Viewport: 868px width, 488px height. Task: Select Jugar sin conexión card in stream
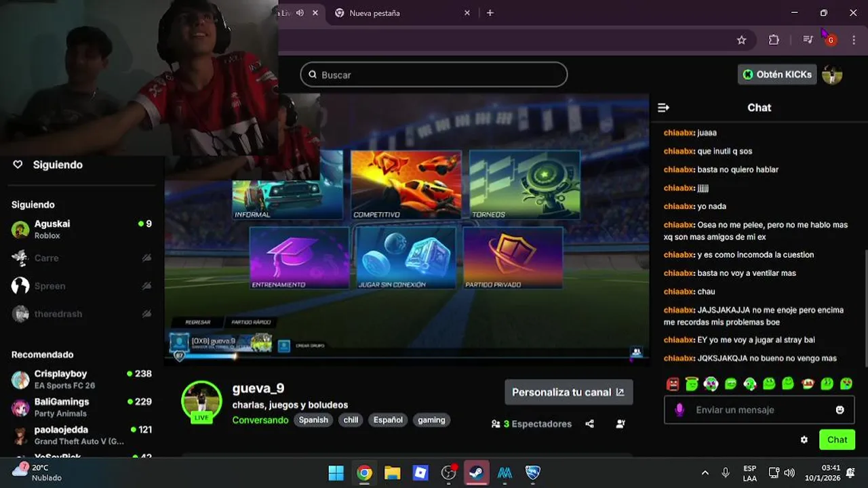click(x=406, y=258)
